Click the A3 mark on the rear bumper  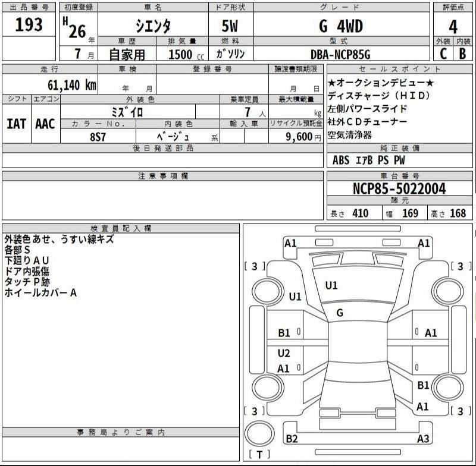tap(423, 439)
